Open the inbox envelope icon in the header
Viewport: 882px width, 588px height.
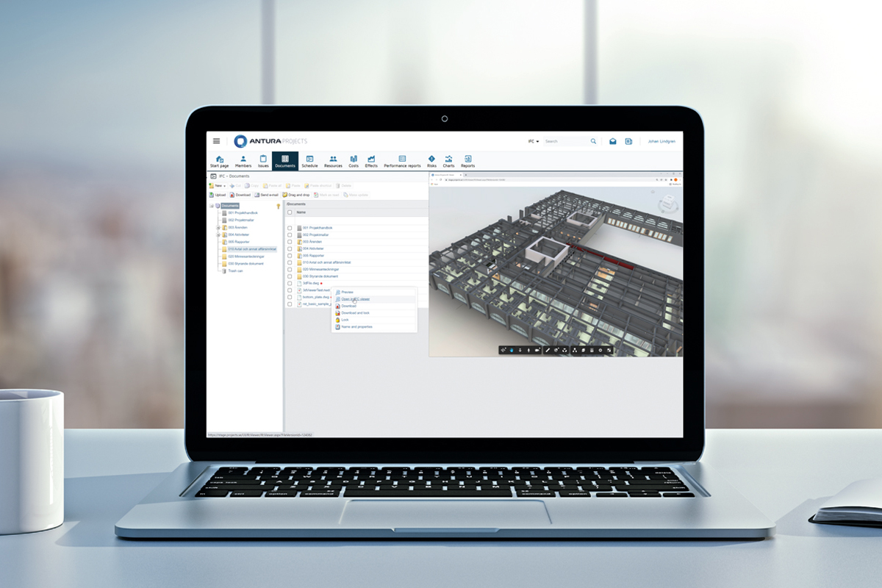tap(612, 141)
